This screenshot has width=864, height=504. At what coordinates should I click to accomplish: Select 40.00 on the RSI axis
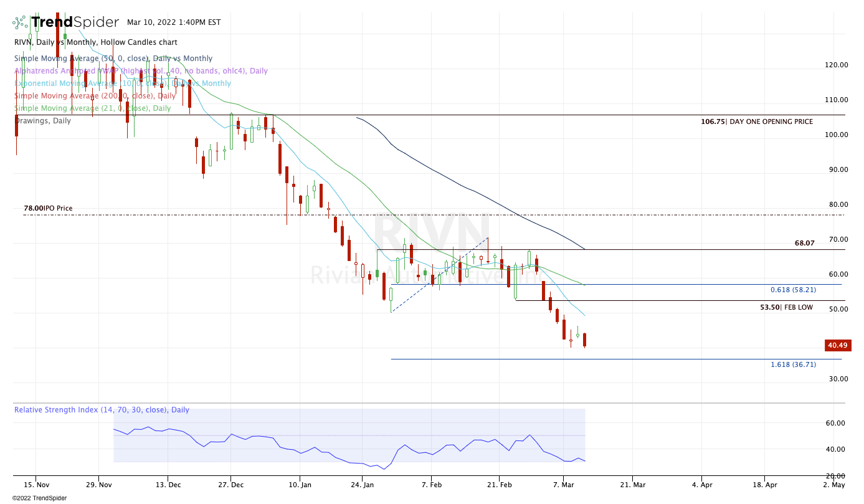pos(836,449)
